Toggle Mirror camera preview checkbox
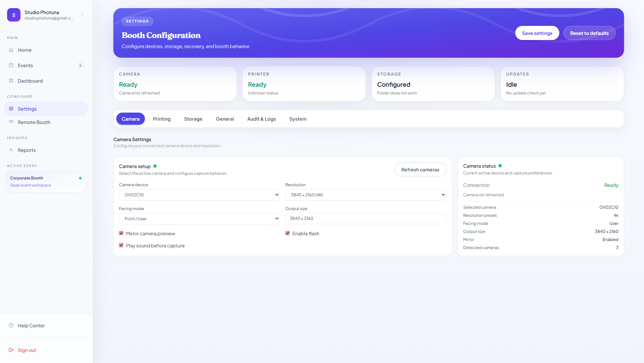This screenshot has height=363, width=644. (121, 233)
